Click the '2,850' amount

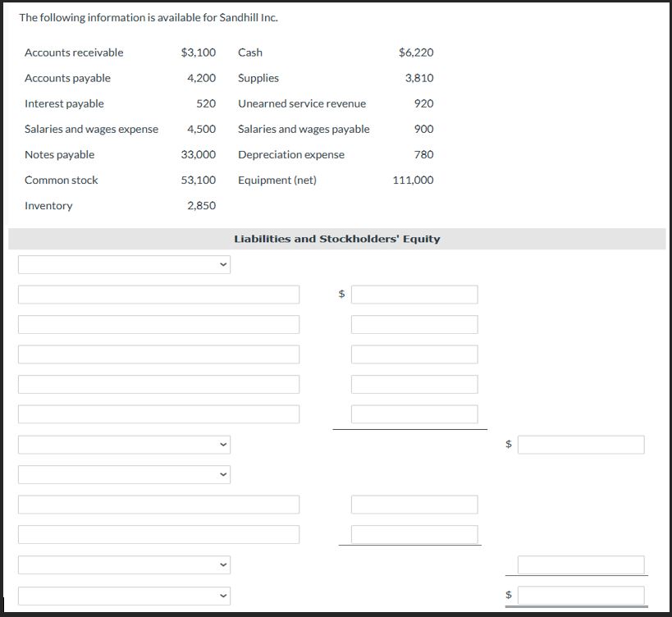coord(201,206)
